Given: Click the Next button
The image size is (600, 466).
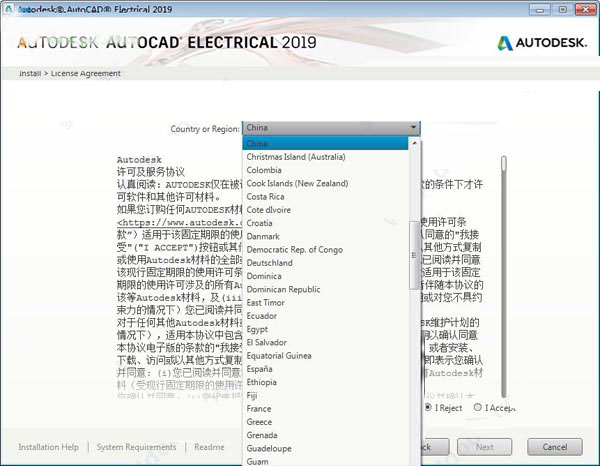Looking at the screenshot, I should [484, 447].
